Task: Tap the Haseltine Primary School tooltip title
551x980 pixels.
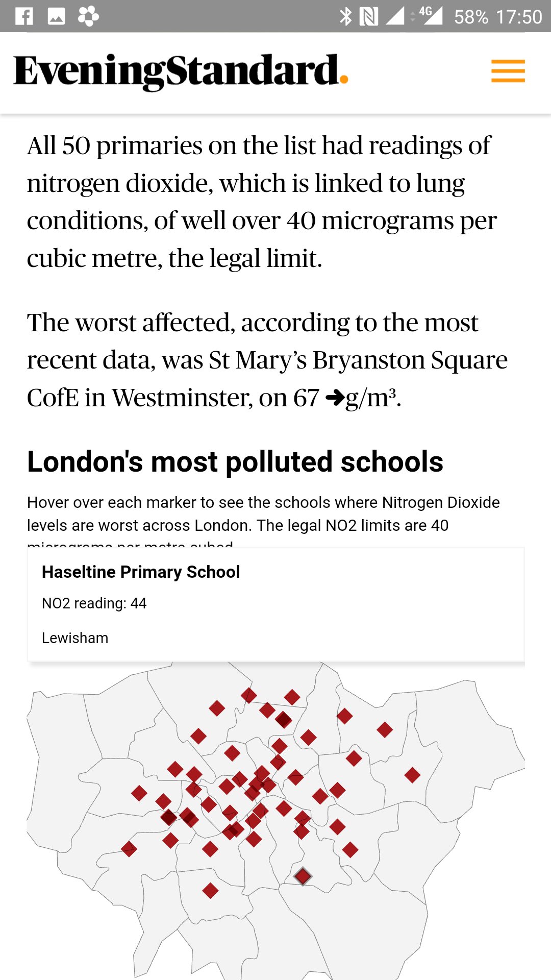Action: [x=141, y=572]
